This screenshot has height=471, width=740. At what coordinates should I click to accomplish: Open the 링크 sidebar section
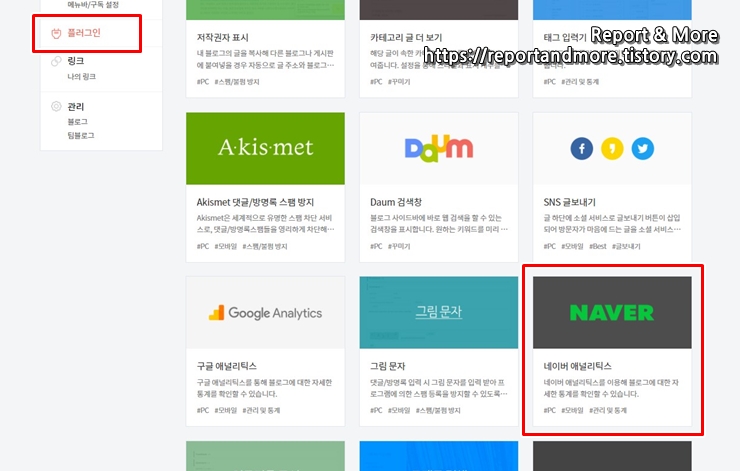tap(76, 61)
